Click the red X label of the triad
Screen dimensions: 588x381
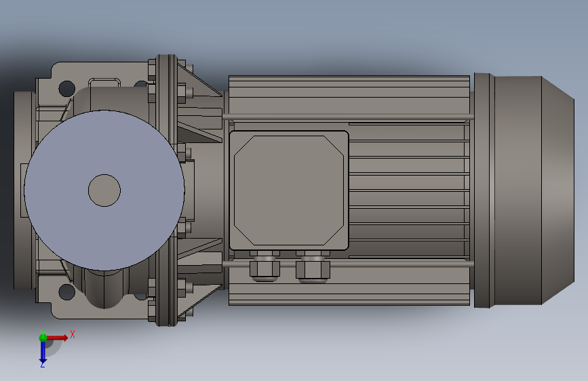tap(73, 334)
